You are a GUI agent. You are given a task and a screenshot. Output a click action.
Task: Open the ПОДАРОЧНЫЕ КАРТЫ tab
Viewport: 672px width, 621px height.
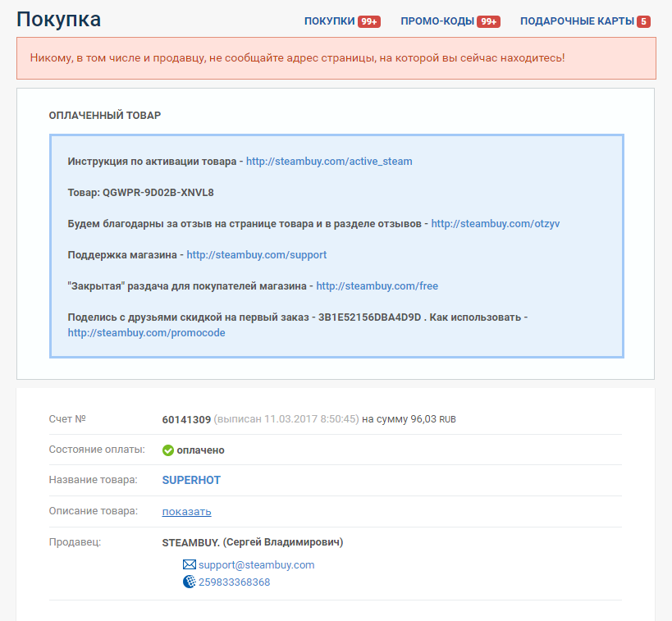pyautogui.click(x=577, y=21)
